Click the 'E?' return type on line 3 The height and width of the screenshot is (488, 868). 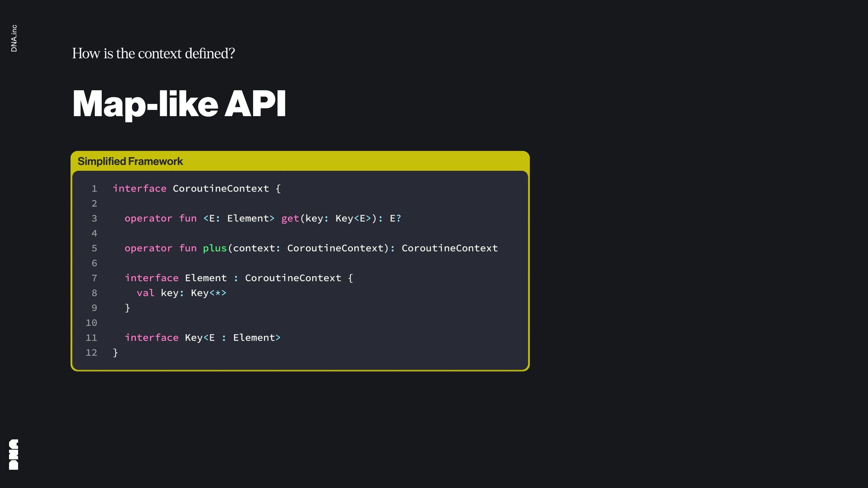(395, 219)
